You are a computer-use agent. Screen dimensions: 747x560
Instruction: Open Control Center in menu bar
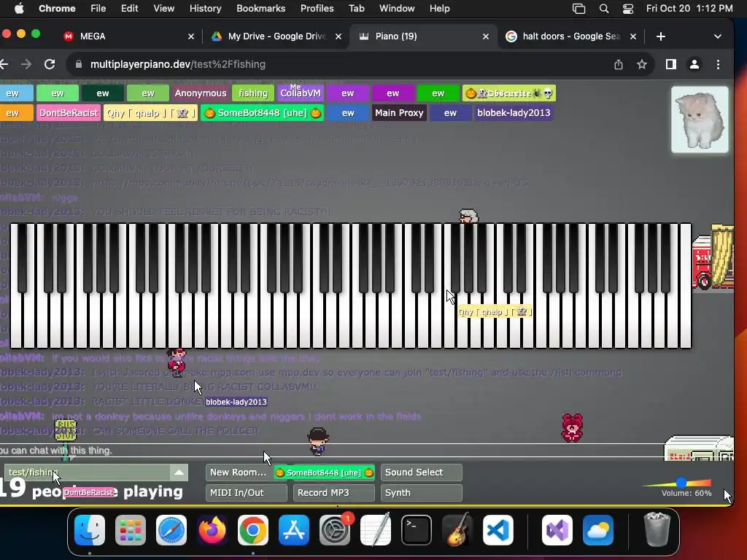point(628,9)
